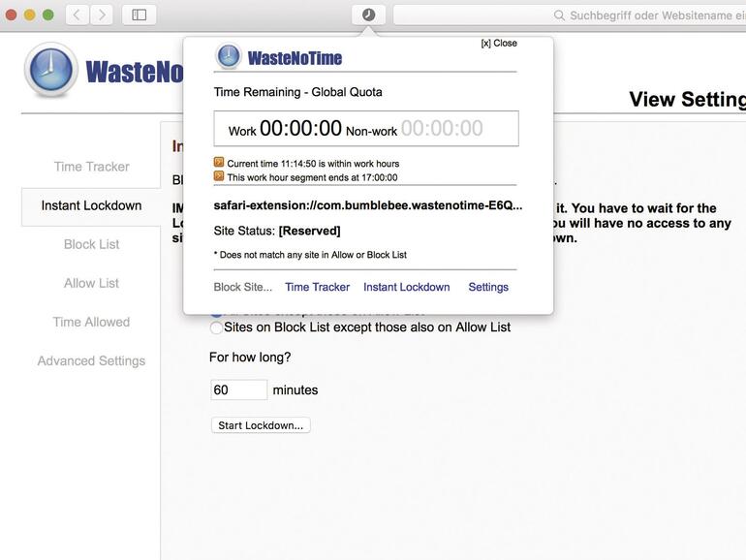Click the WasteNoTime clock toolbar icon
Viewport: 746px width, 560px height.
click(x=368, y=15)
